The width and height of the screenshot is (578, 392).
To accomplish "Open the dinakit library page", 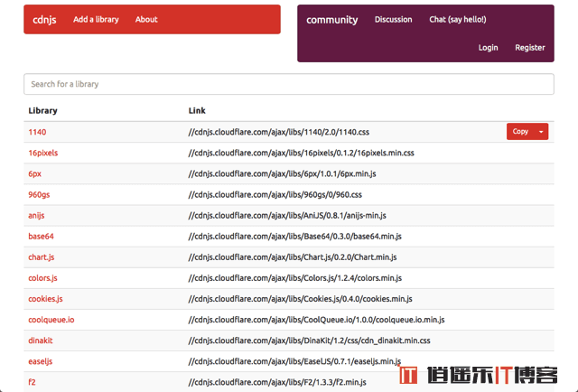I will click(41, 341).
